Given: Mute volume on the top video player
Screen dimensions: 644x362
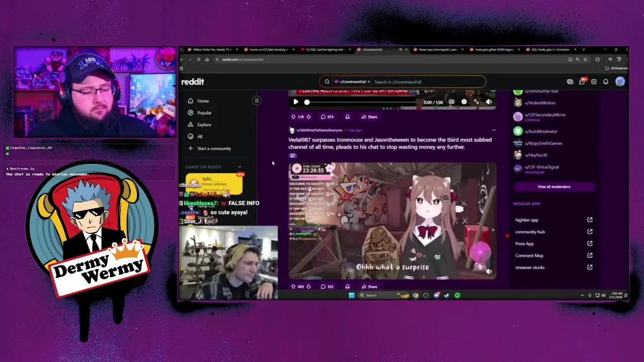Looking at the screenshot, I should (x=489, y=102).
